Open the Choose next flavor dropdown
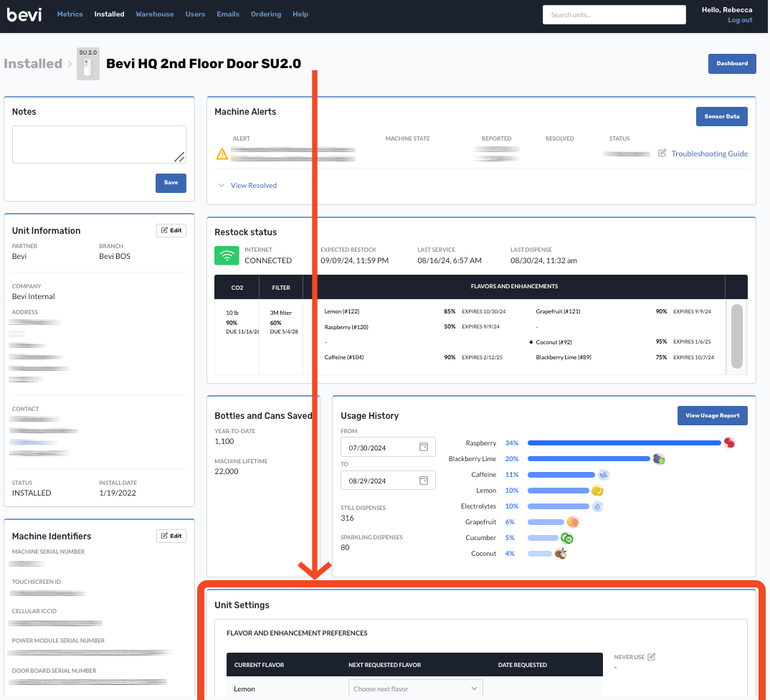770x700 pixels. (x=415, y=689)
